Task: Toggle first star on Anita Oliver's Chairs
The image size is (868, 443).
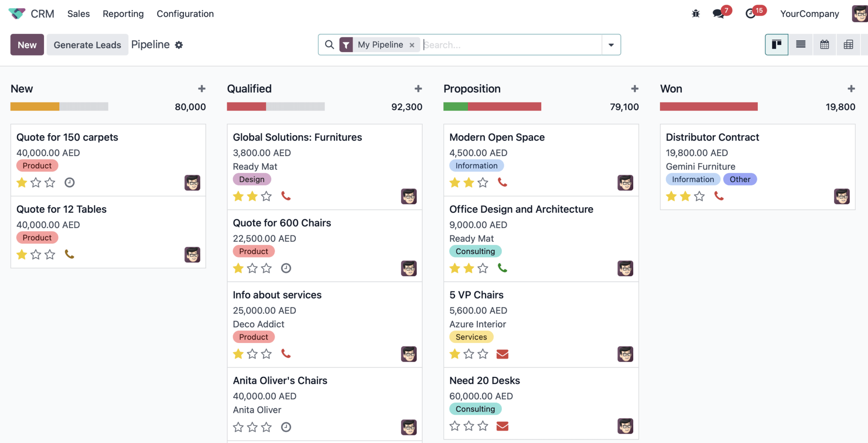Action: pos(238,427)
